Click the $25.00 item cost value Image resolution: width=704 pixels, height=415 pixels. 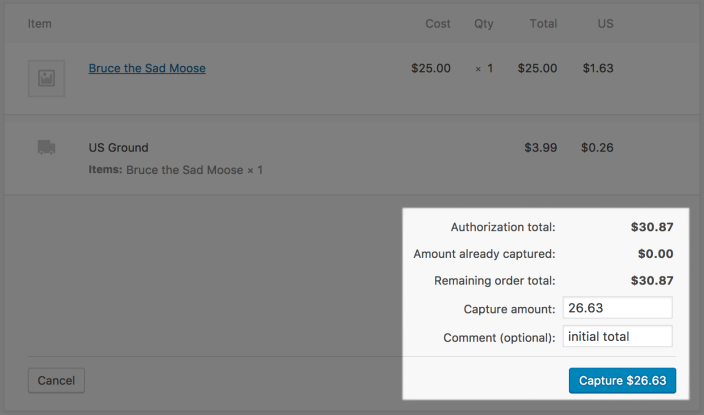point(431,69)
